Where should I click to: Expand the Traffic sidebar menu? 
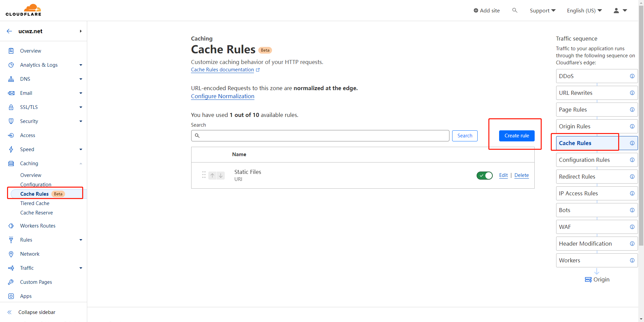coord(81,268)
